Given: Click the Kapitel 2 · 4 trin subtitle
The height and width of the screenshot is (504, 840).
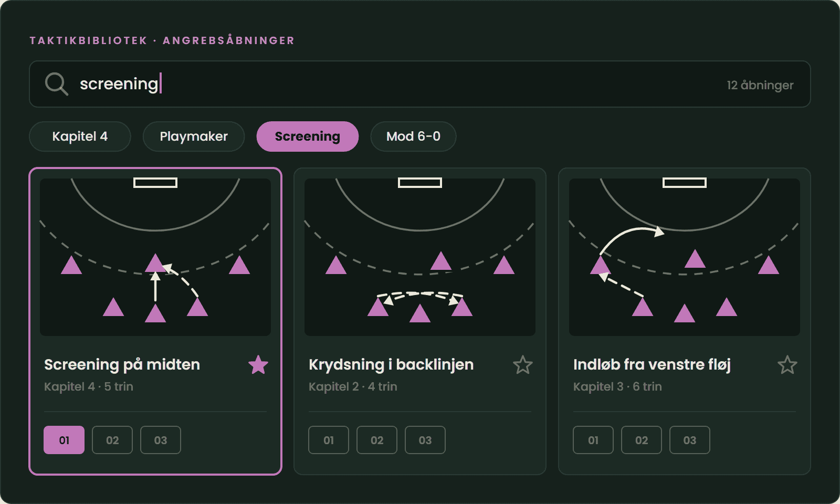Looking at the screenshot, I should click(x=353, y=386).
